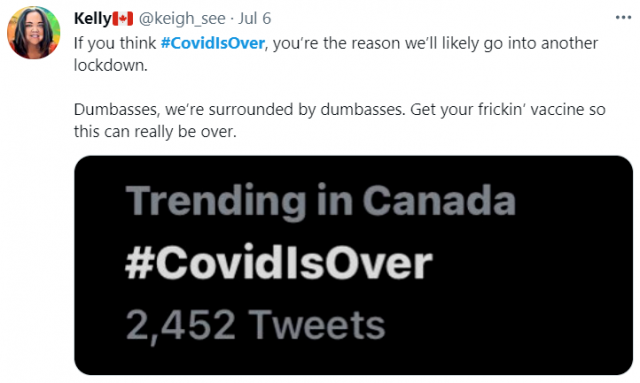Click the dot separator before Jul 6
Image resolution: width=640 pixels, height=383 pixels.
(232, 19)
